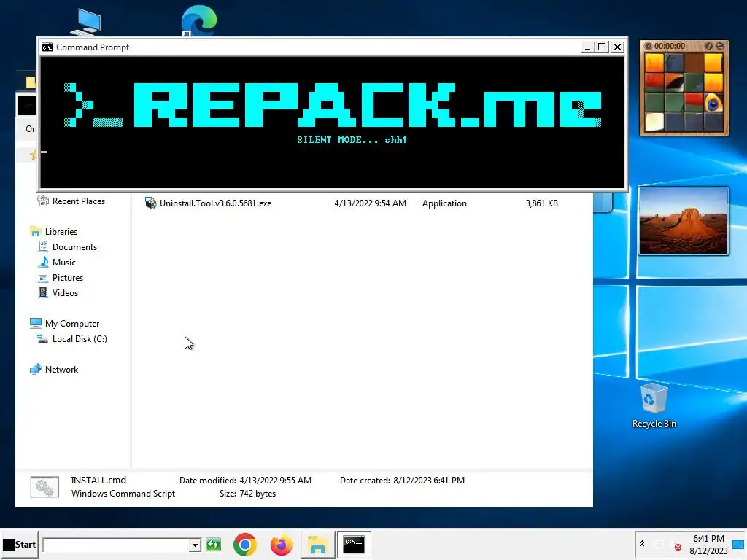Open the Videos library
The width and height of the screenshot is (747, 560).
click(x=58, y=292)
